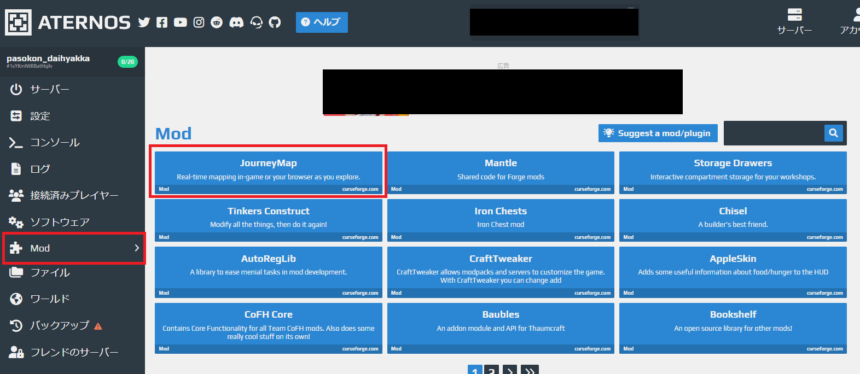Open the Storage Drawers mod card

(733, 172)
